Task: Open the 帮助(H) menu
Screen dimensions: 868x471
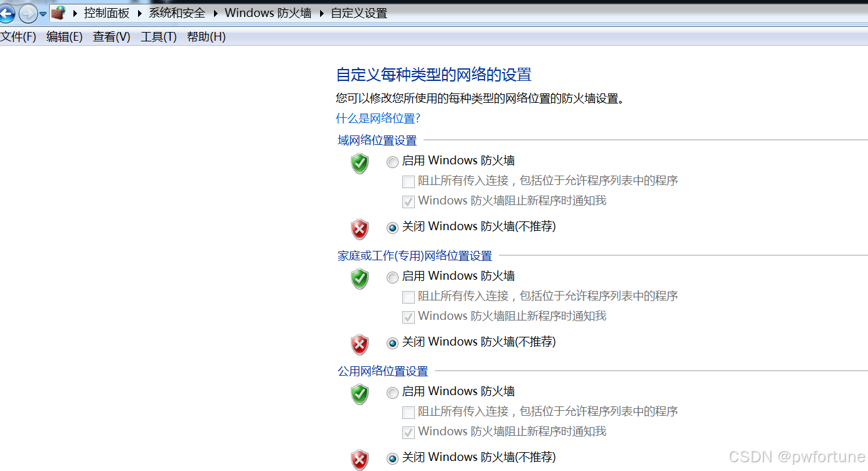Action: (206, 37)
